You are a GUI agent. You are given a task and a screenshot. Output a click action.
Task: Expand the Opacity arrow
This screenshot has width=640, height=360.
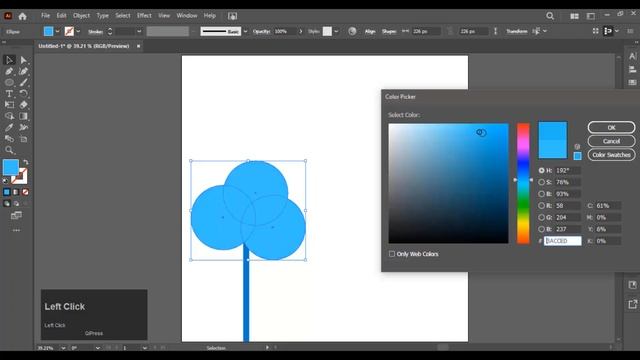click(x=301, y=31)
